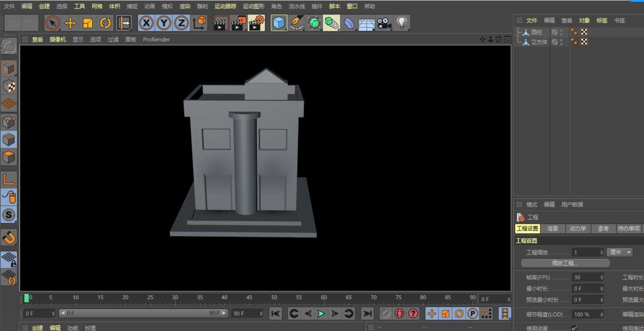Image resolution: width=644 pixels, height=331 pixels.
Task: Open the 厘米 unit dropdown
Action: coord(620,252)
